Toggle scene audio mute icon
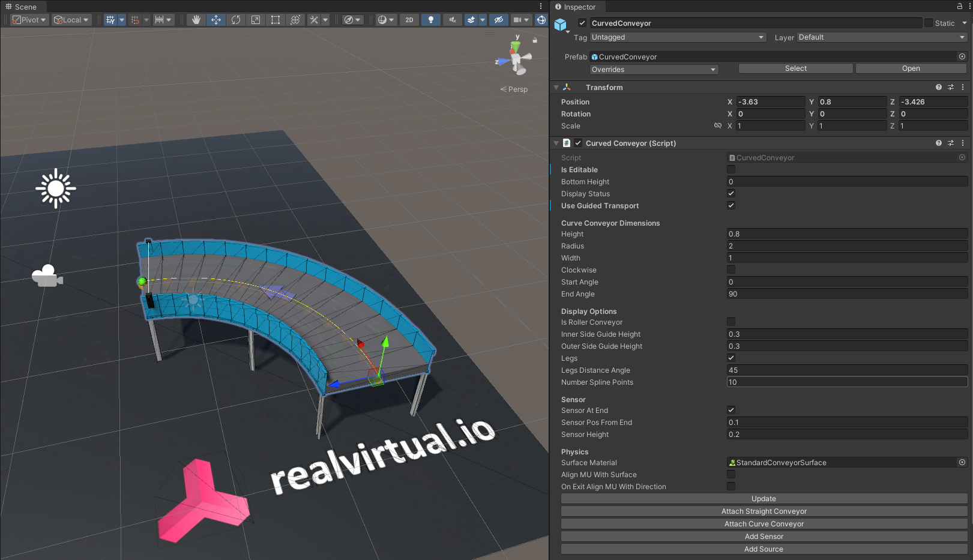 pos(452,20)
